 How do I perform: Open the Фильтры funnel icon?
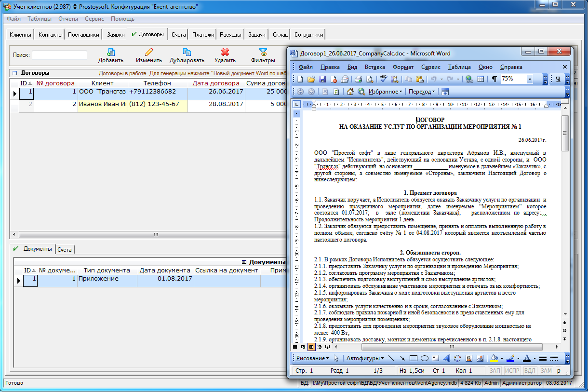click(263, 52)
